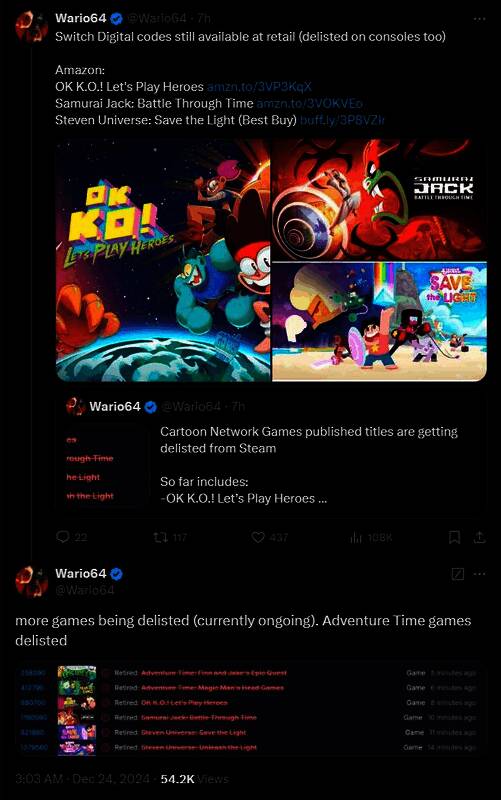Like the tweet with heart icon
The height and width of the screenshot is (800, 501).
258,537
